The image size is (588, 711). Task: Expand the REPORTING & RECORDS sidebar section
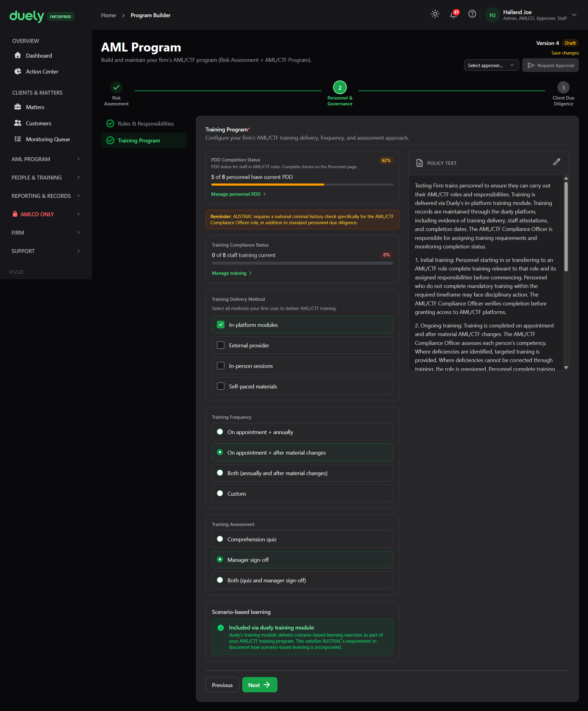(x=46, y=196)
